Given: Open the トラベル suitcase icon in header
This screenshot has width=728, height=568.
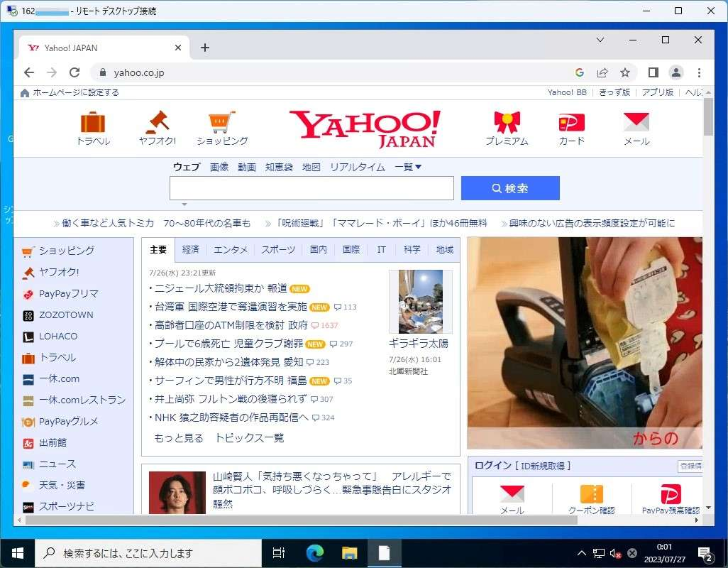Looking at the screenshot, I should [x=93, y=122].
